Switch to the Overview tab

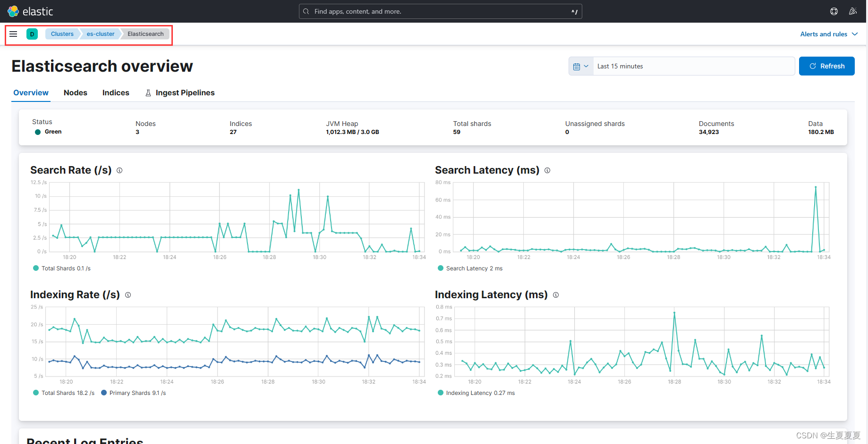point(31,93)
